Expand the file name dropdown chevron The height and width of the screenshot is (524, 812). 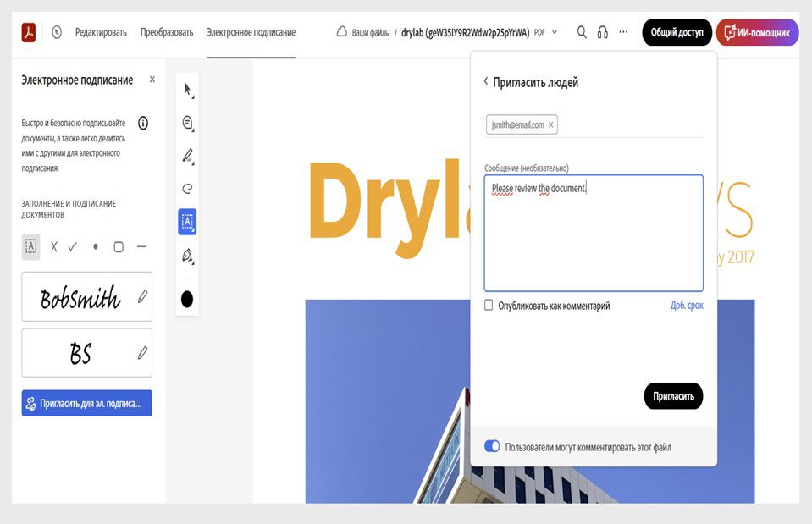(555, 32)
